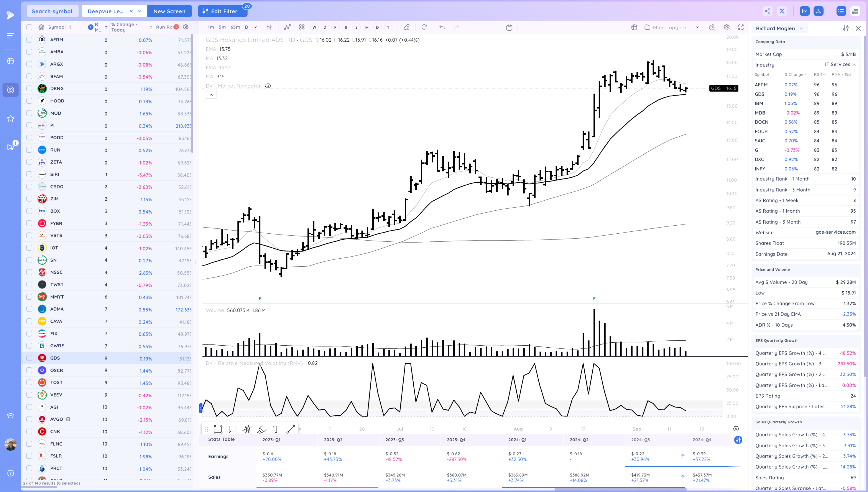
Task: Select the text drawing tool
Action: tap(276, 429)
